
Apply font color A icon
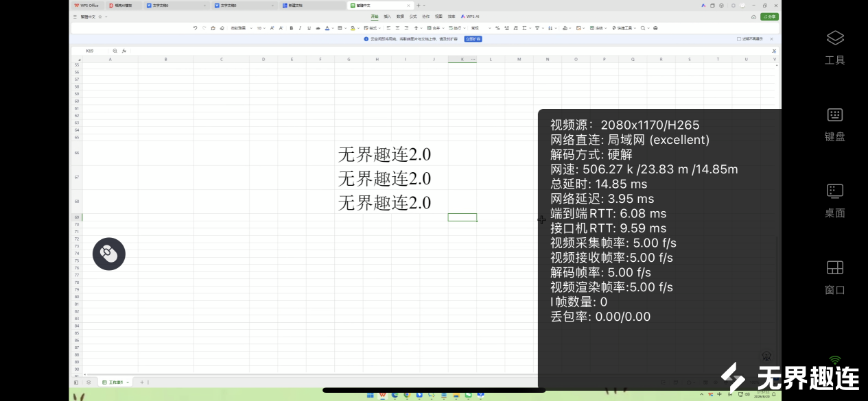coord(327,28)
